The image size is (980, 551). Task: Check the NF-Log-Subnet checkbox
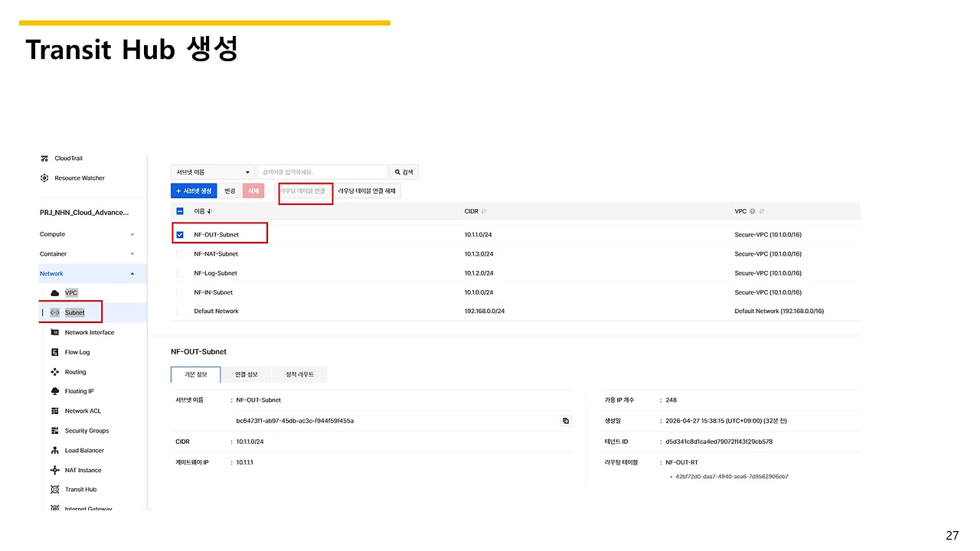tap(180, 273)
